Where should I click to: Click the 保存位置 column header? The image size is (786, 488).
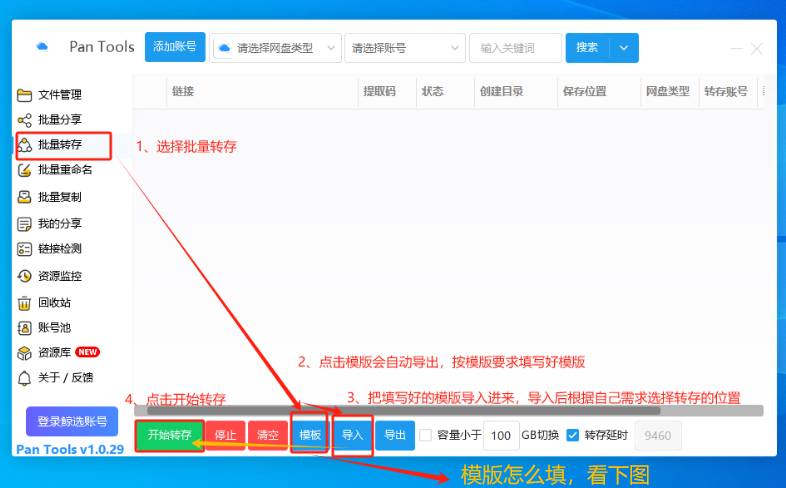coord(584,91)
